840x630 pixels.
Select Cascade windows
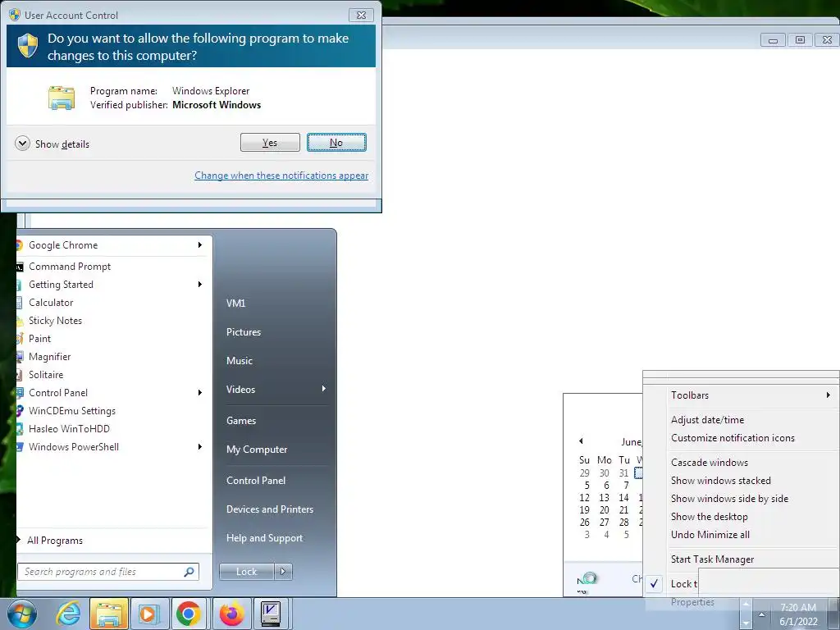coord(710,463)
